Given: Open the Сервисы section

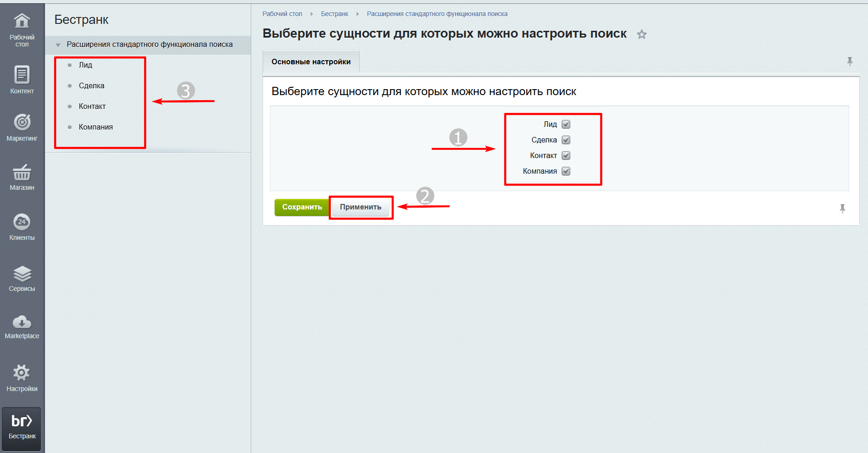Looking at the screenshot, I should 22,274.
